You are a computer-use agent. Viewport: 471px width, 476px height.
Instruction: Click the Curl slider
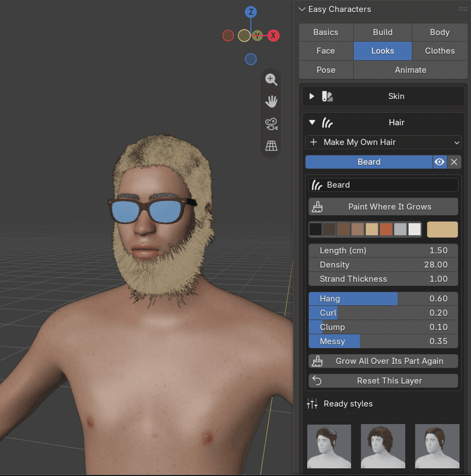point(383,313)
